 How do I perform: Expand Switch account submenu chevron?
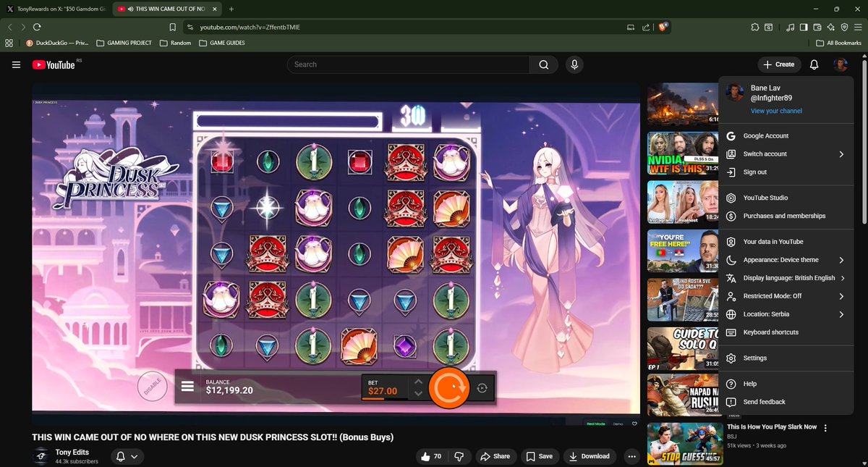pos(841,154)
